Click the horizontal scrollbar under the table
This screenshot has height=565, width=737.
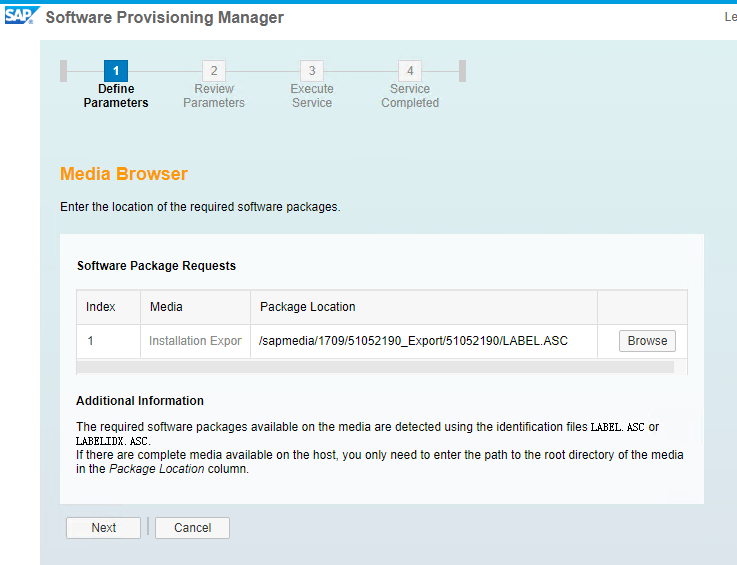pyautogui.click(x=375, y=367)
